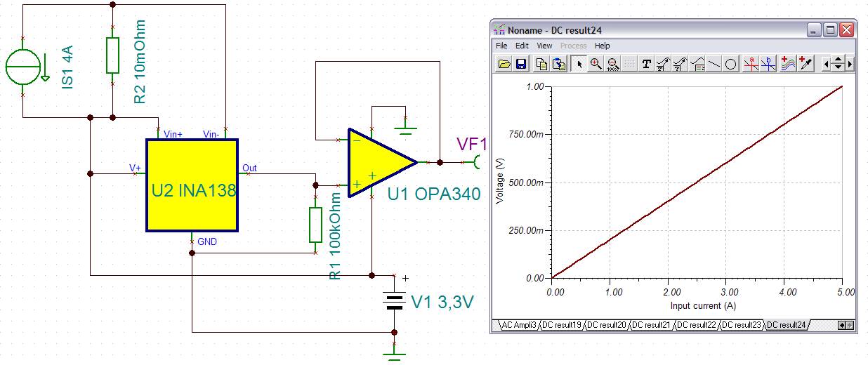Open the File menu
Screen dimensions: 868x365
pos(501,46)
